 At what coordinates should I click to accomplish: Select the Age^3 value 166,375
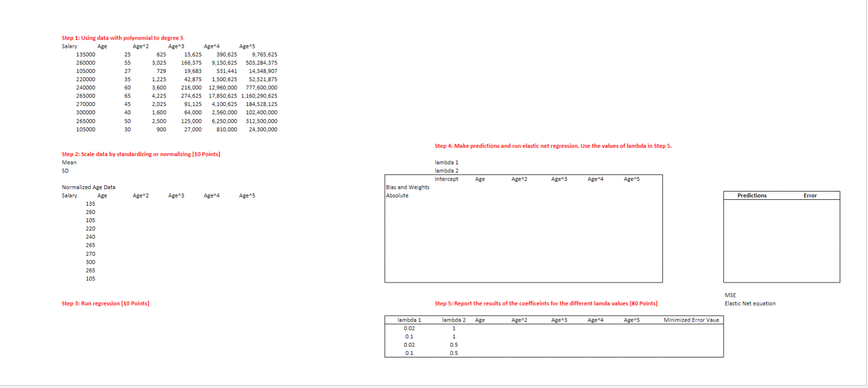191,63
